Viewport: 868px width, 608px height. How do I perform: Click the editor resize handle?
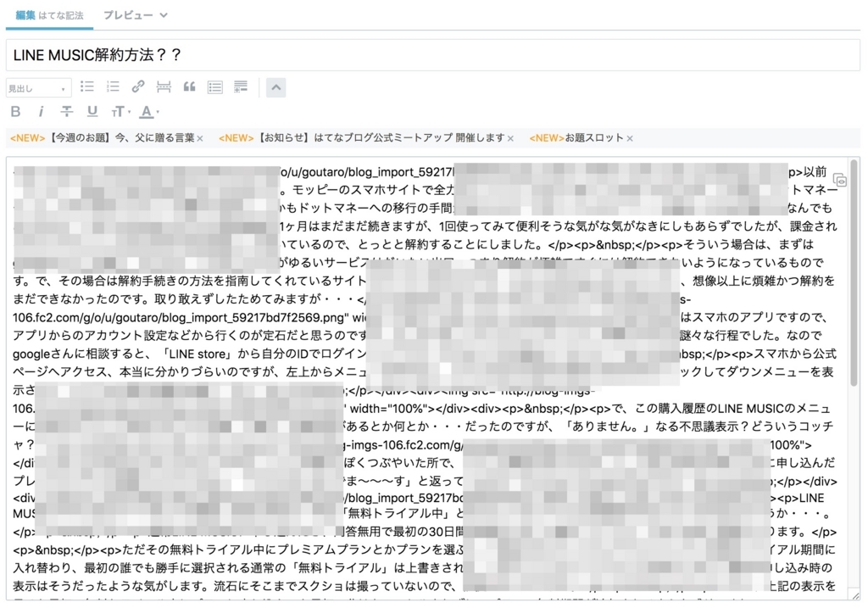[855, 595]
